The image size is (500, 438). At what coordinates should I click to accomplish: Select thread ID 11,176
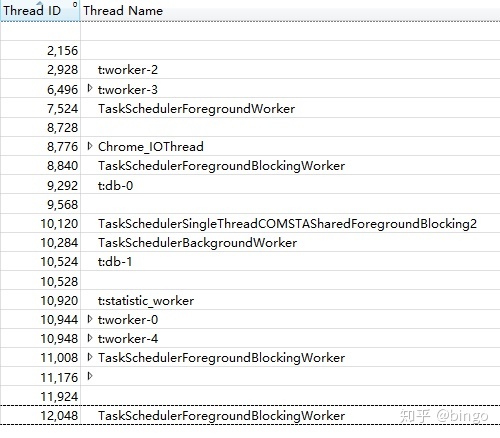click(x=59, y=377)
